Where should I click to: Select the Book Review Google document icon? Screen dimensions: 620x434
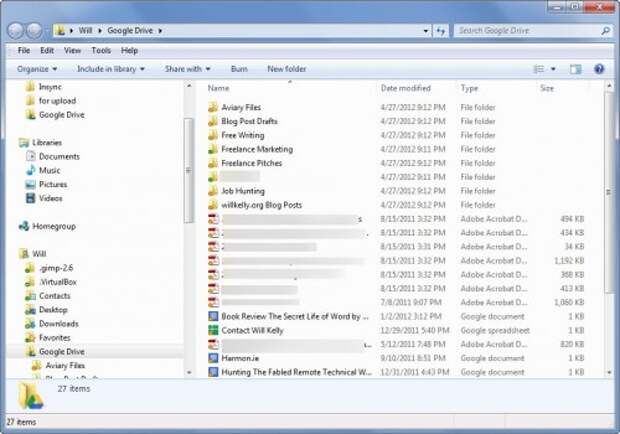pyautogui.click(x=213, y=316)
